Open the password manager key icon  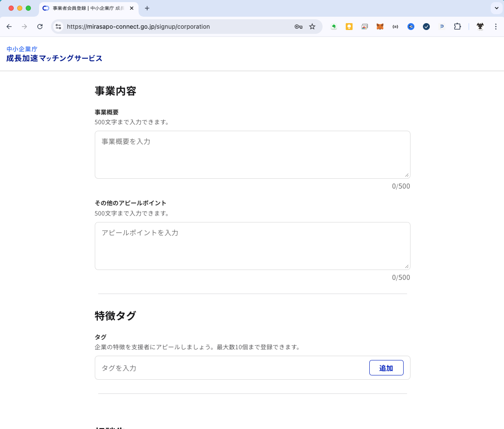[x=299, y=27]
